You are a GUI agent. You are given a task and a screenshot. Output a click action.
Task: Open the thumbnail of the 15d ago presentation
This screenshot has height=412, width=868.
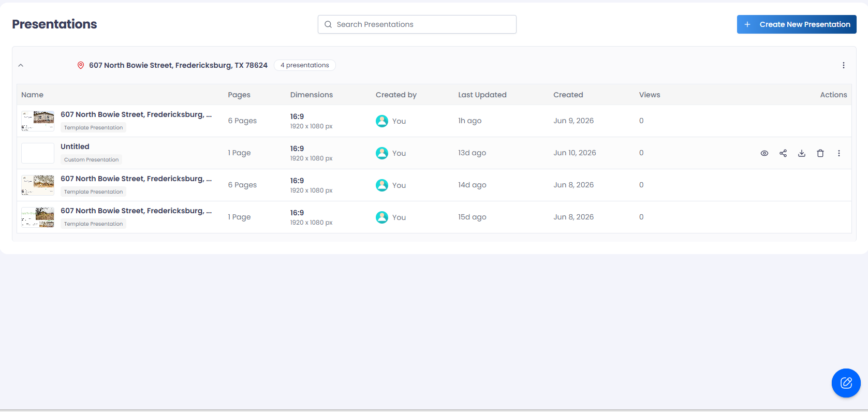click(38, 217)
